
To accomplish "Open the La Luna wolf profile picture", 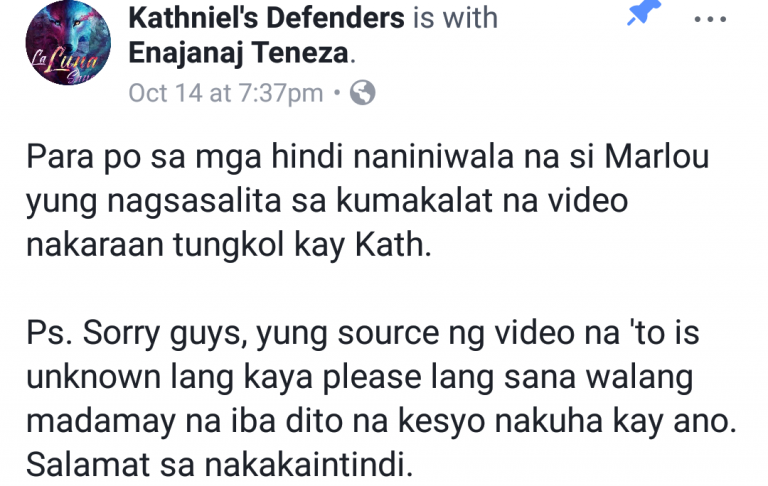I will (x=68, y=43).
